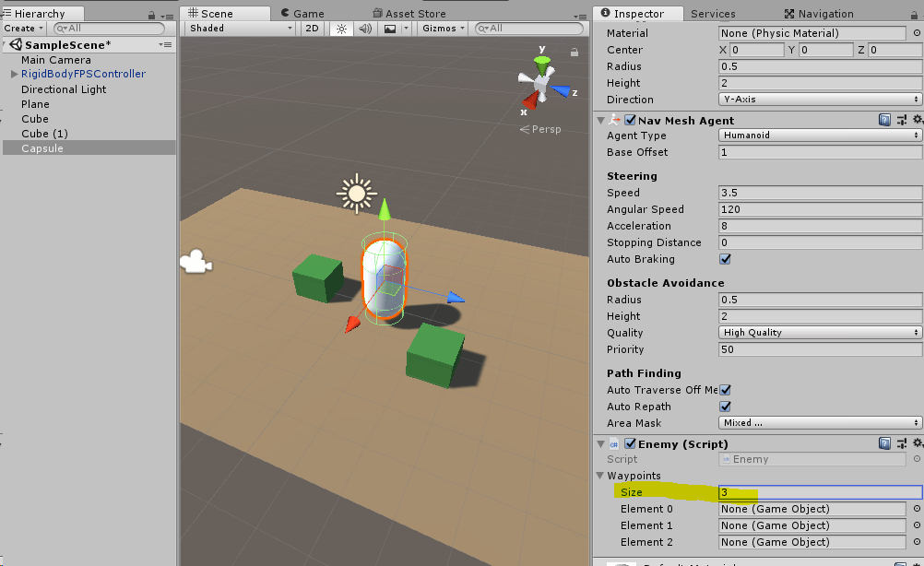Image resolution: width=924 pixels, height=566 pixels.
Task: Open Nav Mesh Agent settings gear
Action: [x=918, y=120]
